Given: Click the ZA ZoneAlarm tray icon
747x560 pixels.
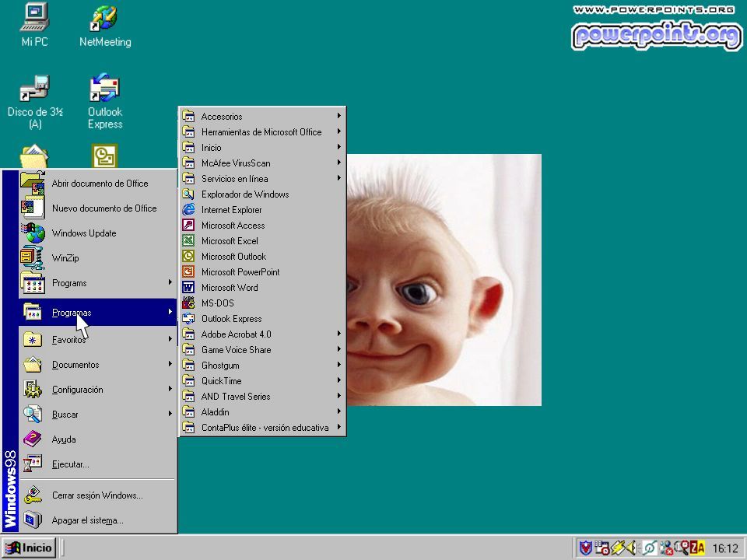Looking at the screenshot, I should pos(698,548).
